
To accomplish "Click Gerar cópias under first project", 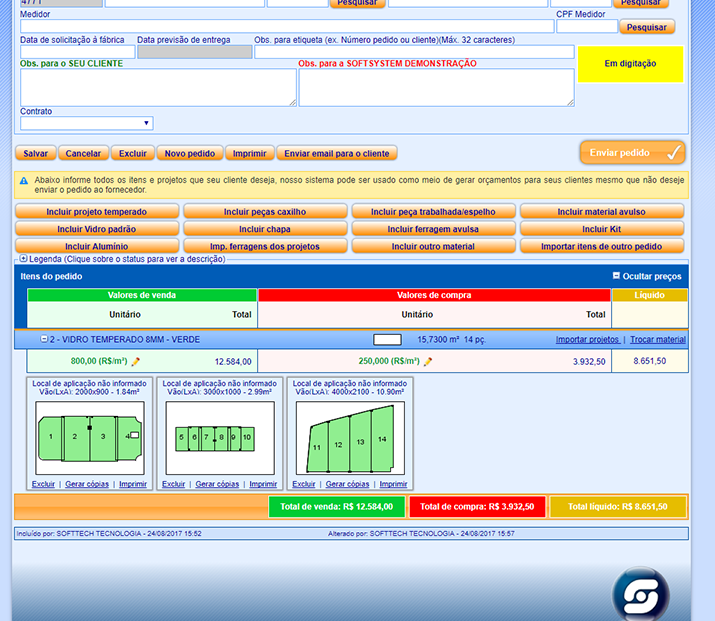I will [87, 484].
